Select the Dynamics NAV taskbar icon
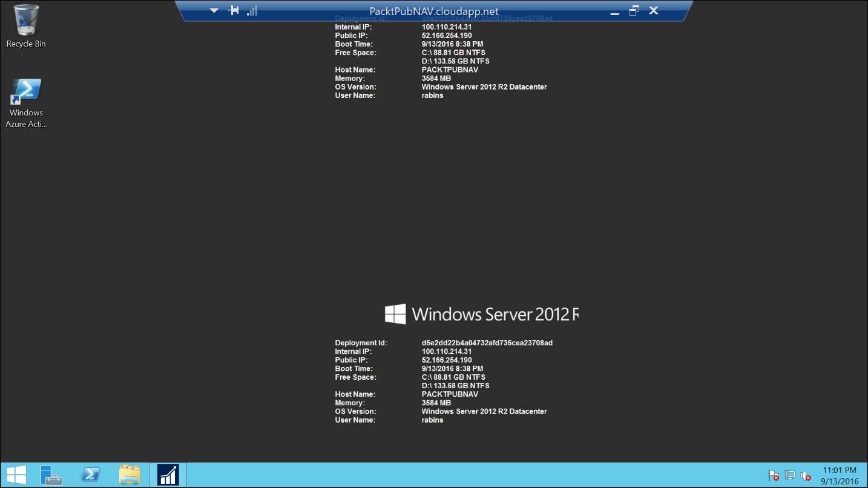868x488 pixels. click(168, 474)
